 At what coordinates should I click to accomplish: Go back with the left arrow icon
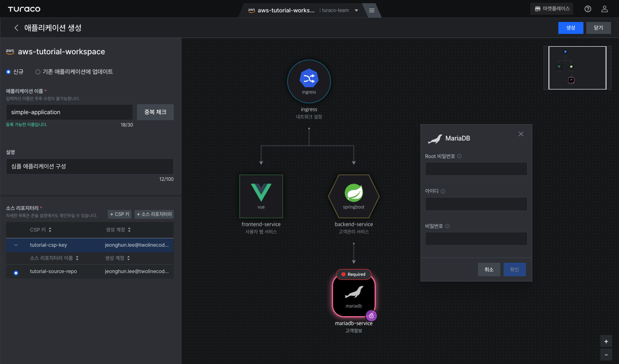(16, 28)
